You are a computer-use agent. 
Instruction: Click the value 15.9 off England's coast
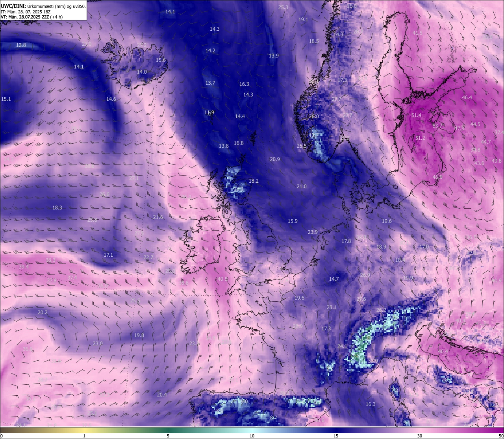[293, 221]
